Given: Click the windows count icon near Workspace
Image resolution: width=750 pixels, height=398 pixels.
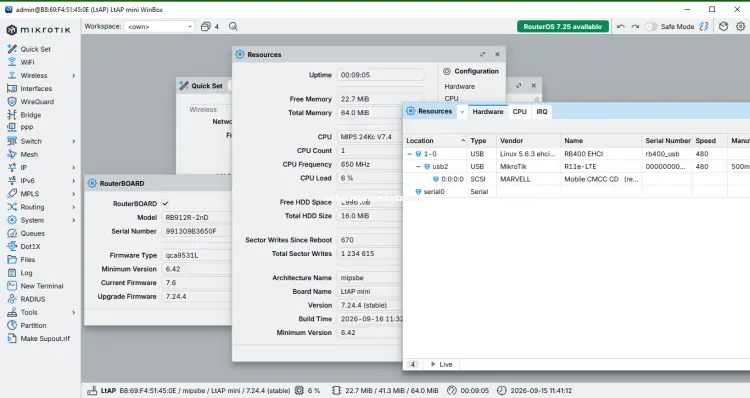Looking at the screenshot, I should tap(206, 26).
